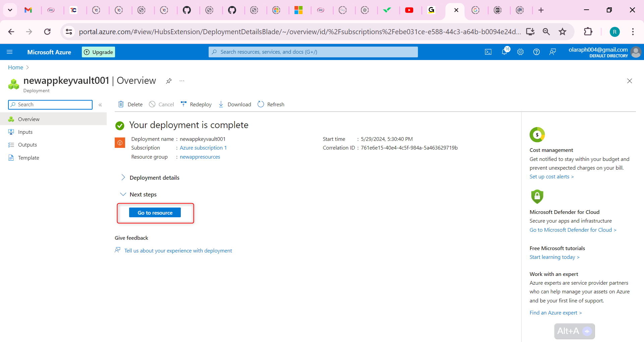The image size is (644, 342).
Task: Click the Go to resource button
Action: point(155,213)
